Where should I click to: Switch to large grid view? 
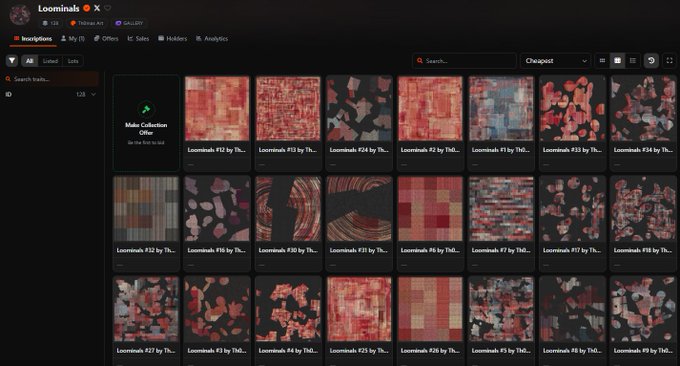(x=618, y=61)
